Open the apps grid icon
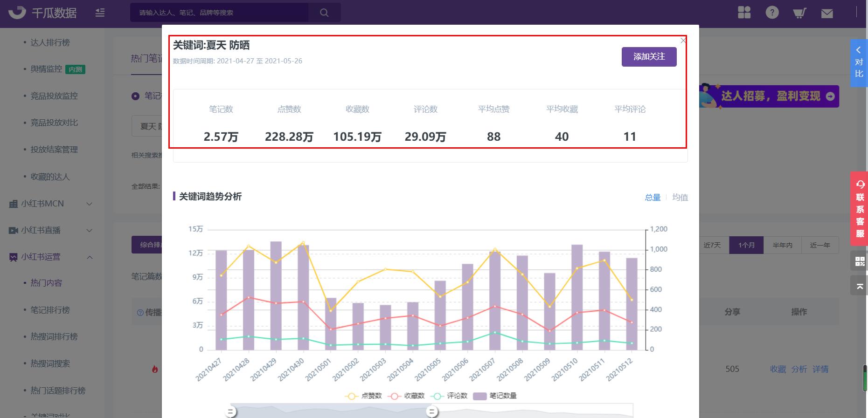Screen dimensions: 868x418 [x=744, y=13]
